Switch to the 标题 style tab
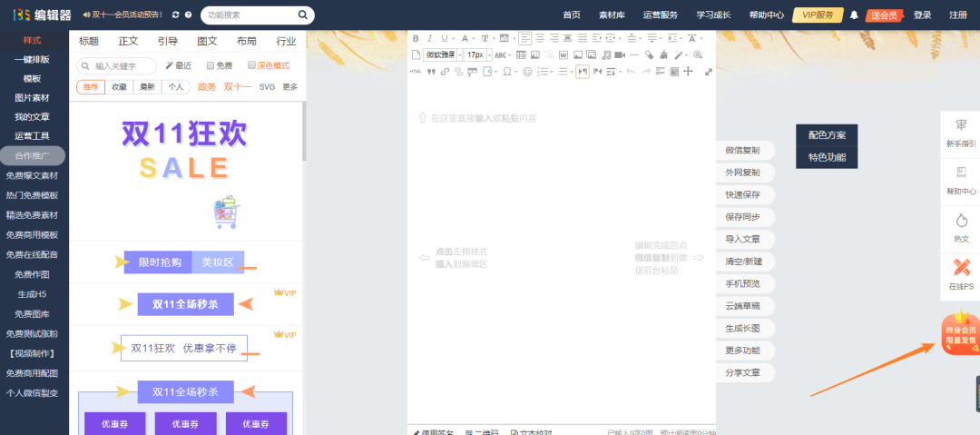This screenshot has width=980, height=435. tap(89, 41)
